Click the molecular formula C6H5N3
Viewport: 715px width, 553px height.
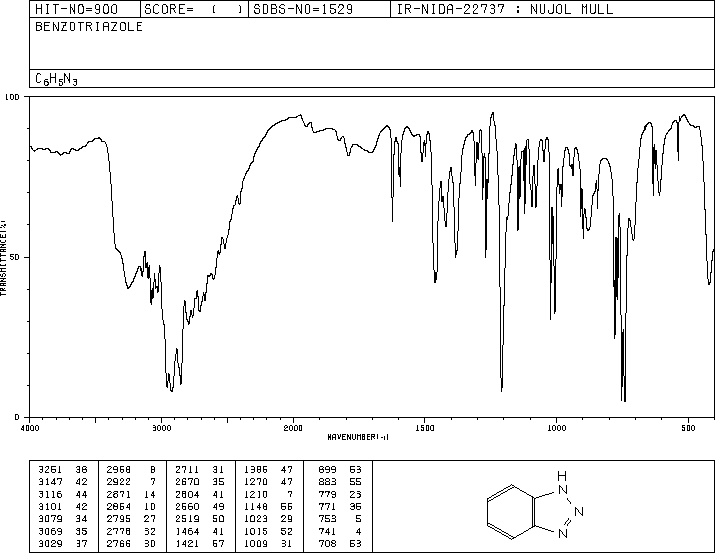pos(56,79)
